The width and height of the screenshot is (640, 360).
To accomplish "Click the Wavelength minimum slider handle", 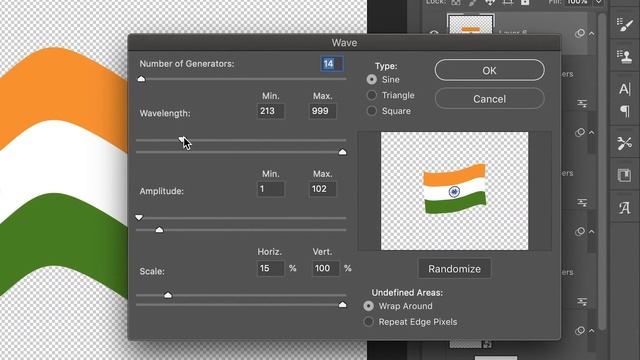I will coord(182,140).
